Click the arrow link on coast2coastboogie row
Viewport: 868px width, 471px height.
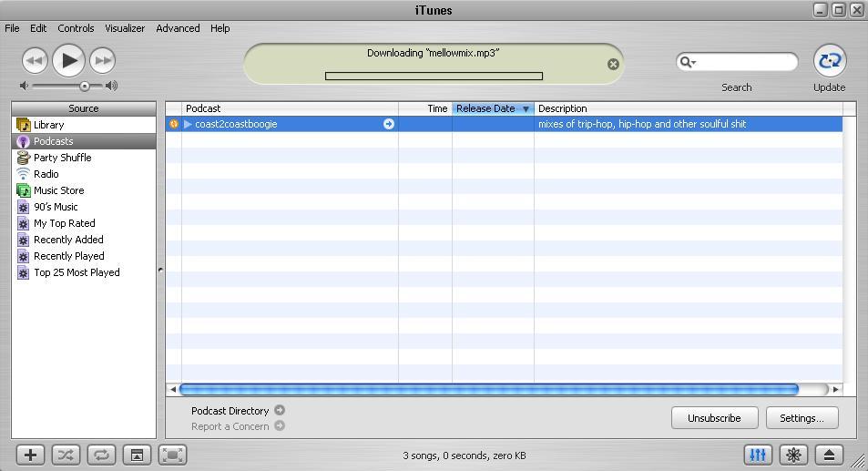point(389,124)
